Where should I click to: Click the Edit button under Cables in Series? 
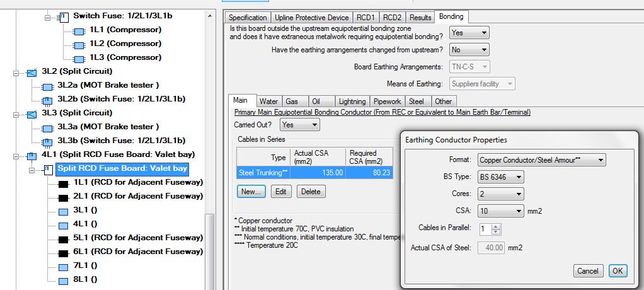coord(280,192)
